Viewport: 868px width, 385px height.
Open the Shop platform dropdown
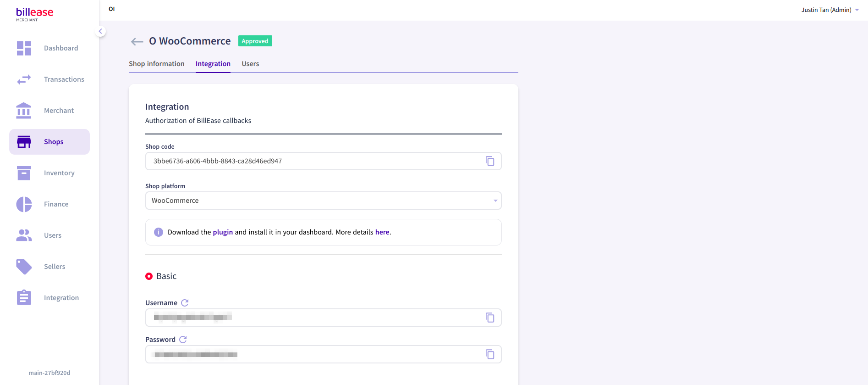coord(324,201)
